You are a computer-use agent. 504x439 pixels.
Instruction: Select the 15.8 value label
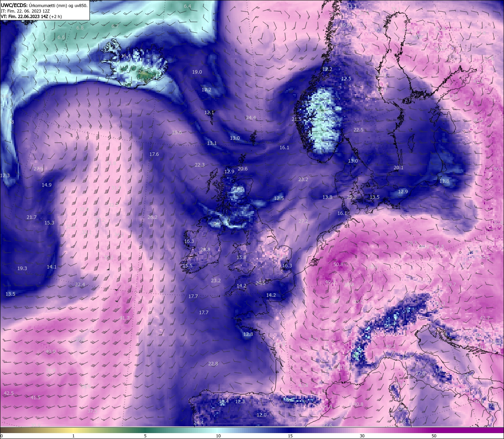(241, 257)
